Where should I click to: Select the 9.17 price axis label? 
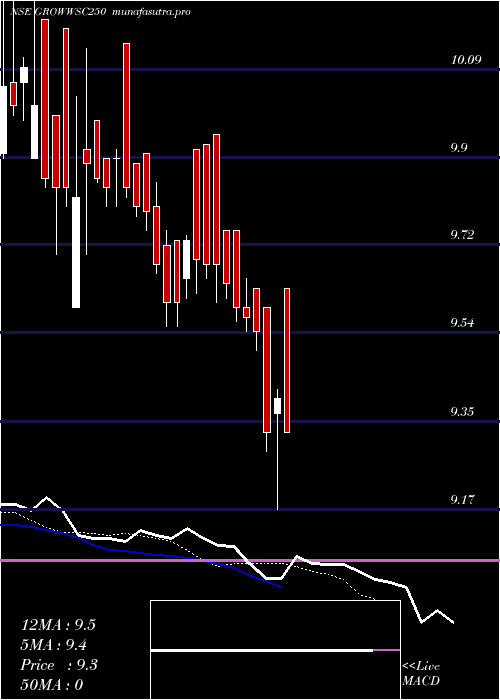pos(462,499)
